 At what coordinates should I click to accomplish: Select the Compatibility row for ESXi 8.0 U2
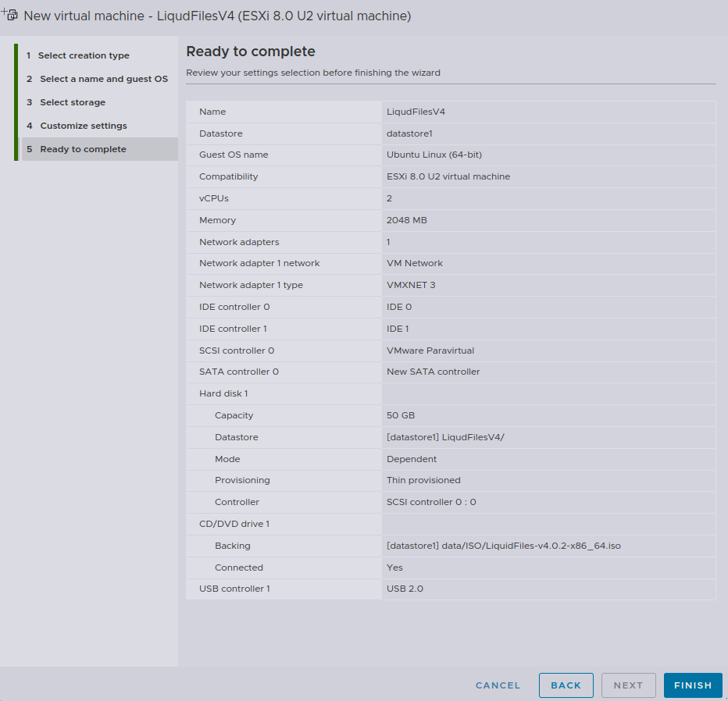coord(451,176)
